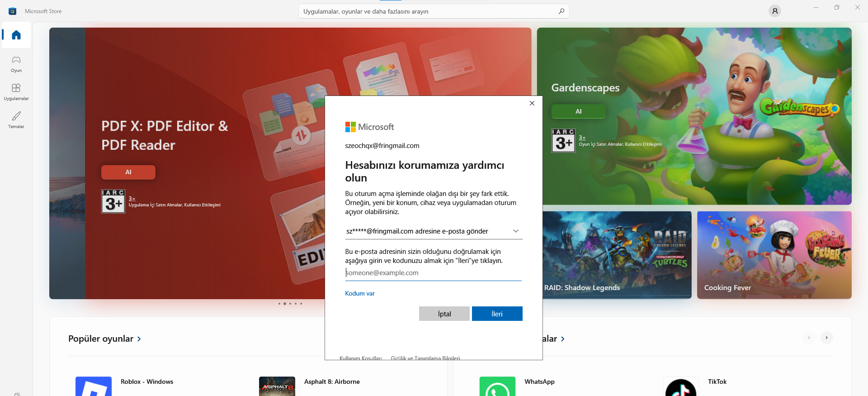Click the İptal button
The image size is (868, 396).
pos(444,314)
